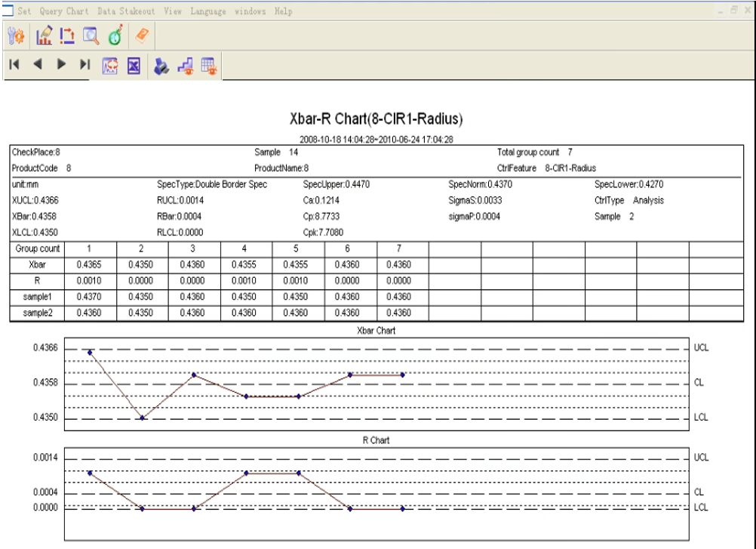Jump to the last record
The width and height of the screenshot is (756, 549).
[x=85, y=66]
